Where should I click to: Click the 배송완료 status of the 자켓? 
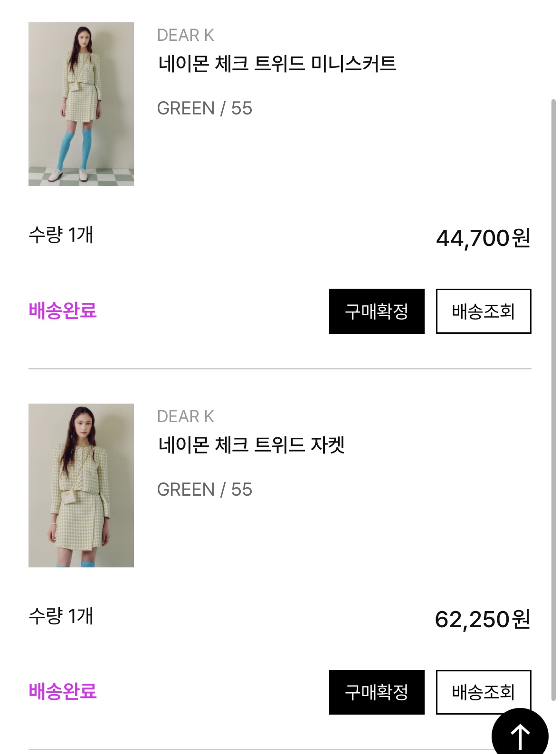(x=63, y=691)
